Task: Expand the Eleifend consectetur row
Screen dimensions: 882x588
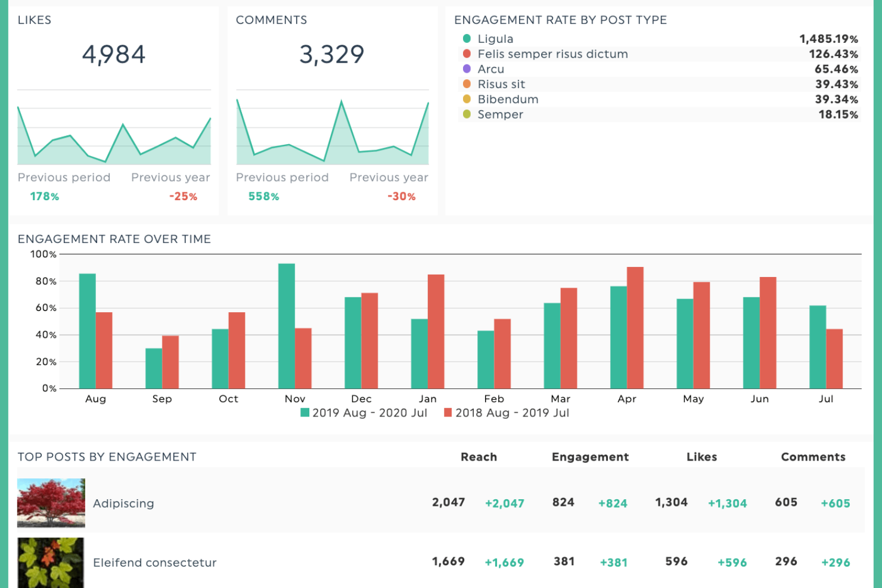Action: 154,562
